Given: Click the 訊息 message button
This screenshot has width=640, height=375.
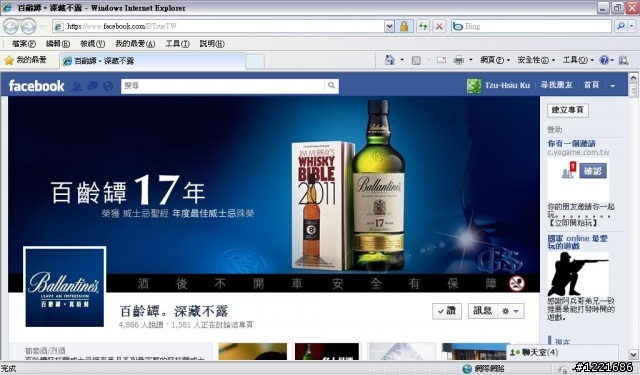Looking at the screenshot, I should 482,311.
